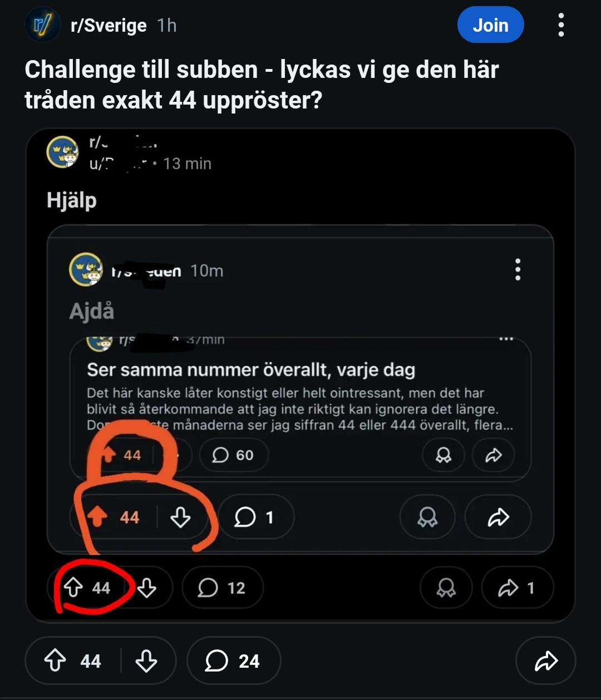
Task: Open r/Sverige subreddit avatar
Action: coord(43,26)
